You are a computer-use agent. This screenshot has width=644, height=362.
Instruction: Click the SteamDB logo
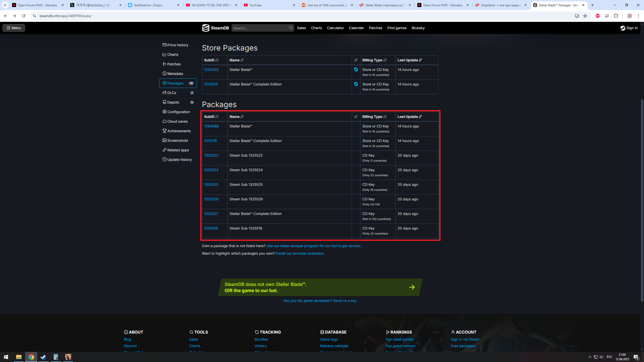coord(215,28)
